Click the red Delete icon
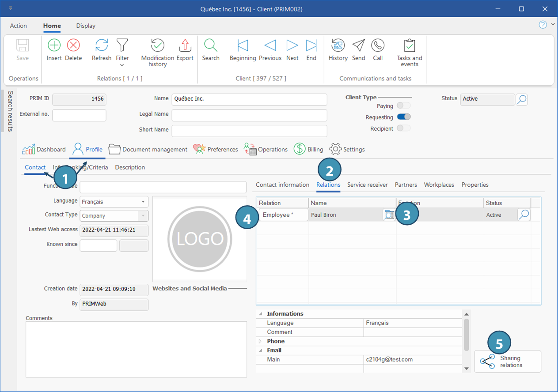 click(x=73, y=45)
